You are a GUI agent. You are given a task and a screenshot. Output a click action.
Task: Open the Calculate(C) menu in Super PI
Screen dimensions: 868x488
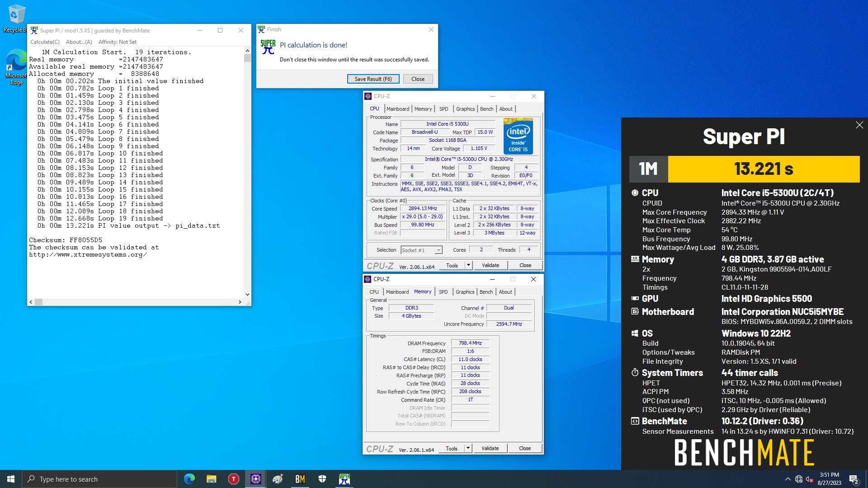[45, 42]
